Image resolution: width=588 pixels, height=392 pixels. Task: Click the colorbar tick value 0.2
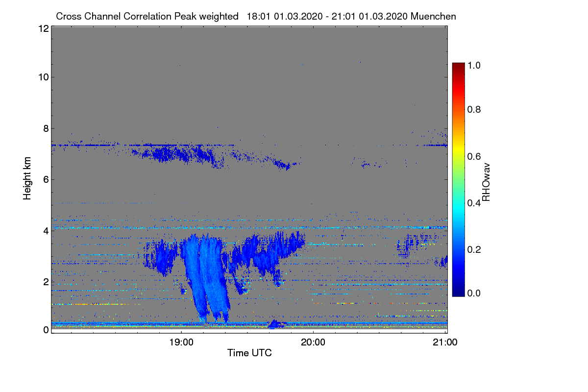click(x=475, y=249)
